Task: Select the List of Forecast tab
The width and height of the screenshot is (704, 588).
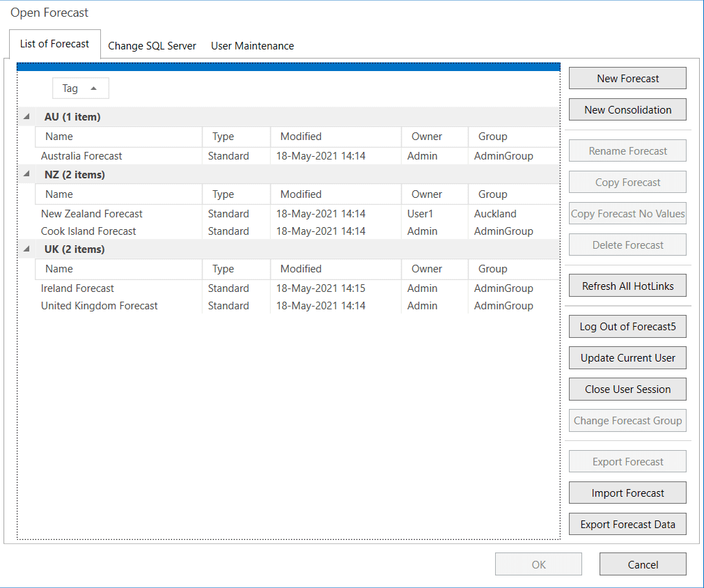Action: pyautogui.click(x=54, y=44)
